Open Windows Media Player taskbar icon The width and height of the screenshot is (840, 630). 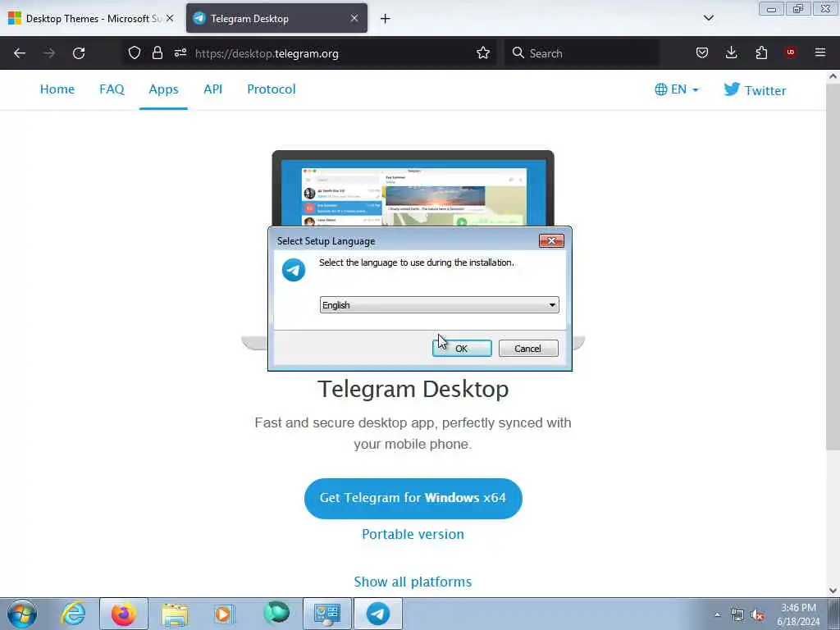[x=224, y=614]
